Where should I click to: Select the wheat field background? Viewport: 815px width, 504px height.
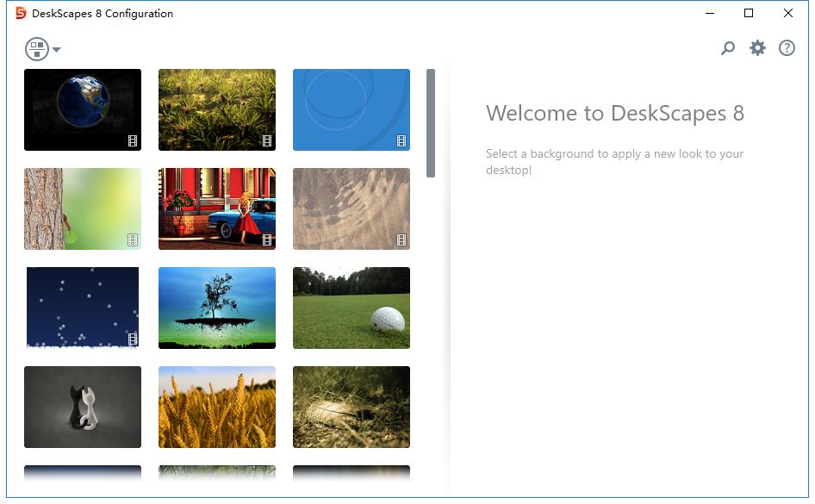(216, 407)
